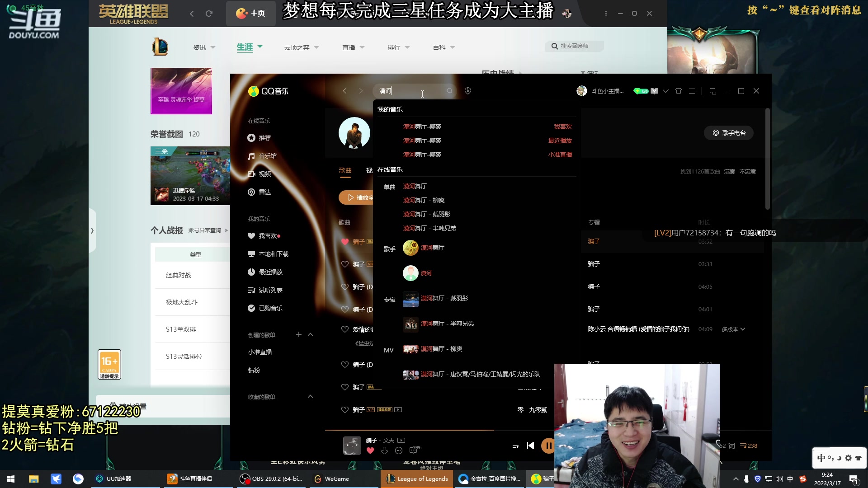
Task: Click the green Lv3 badge
Action: click(x=641, y=91)
